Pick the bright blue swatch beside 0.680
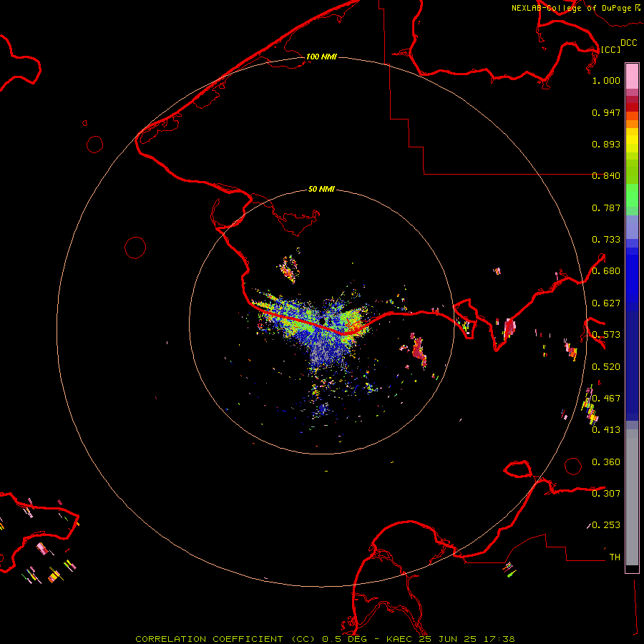 point(632,275)
